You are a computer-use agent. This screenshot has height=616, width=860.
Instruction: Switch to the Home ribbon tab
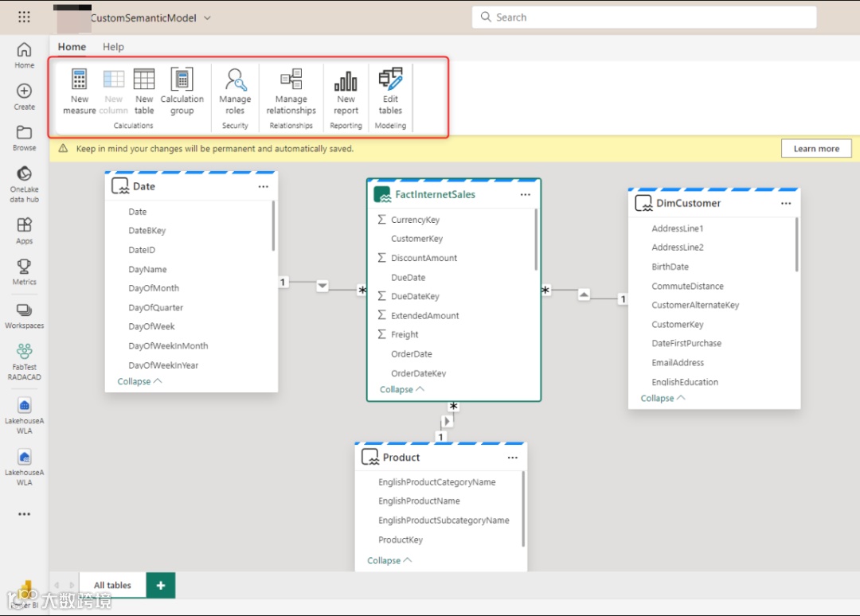(72, 47)
